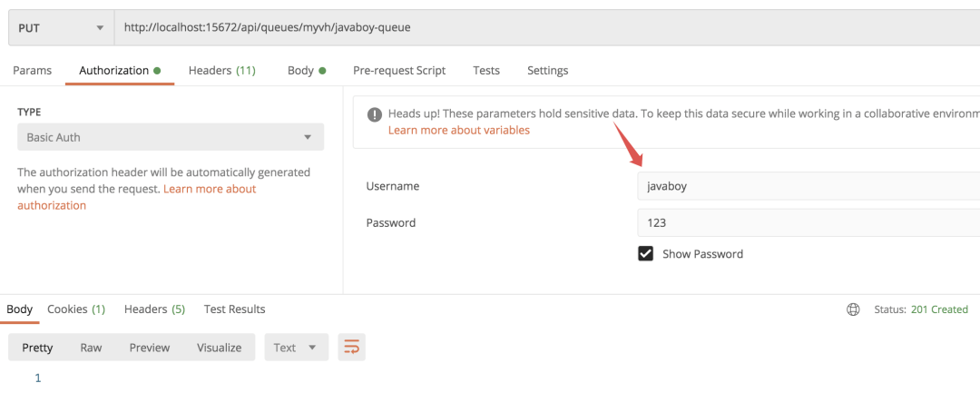980x393 pixels.
Task: Select the request Body tab
Action: point(307,71)
